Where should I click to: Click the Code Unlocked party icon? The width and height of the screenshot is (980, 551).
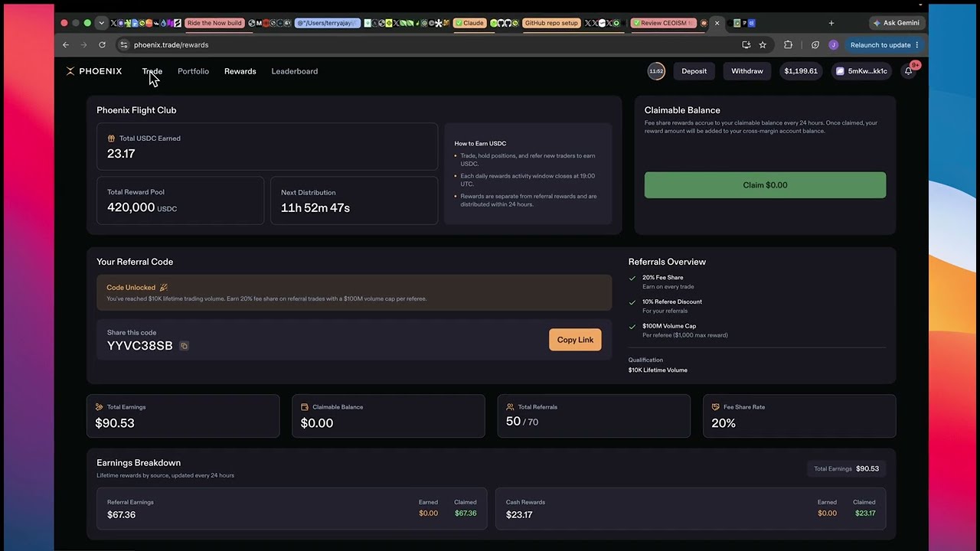point(163,288)
